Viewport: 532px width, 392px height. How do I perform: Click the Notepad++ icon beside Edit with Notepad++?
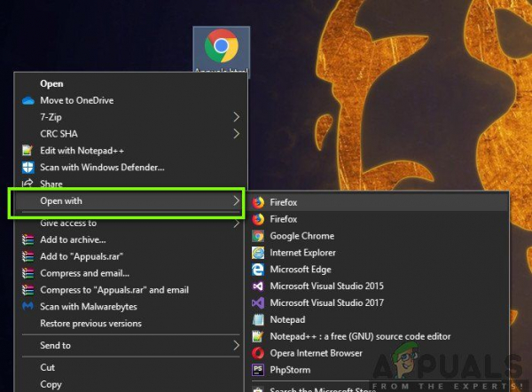[27, 151]
